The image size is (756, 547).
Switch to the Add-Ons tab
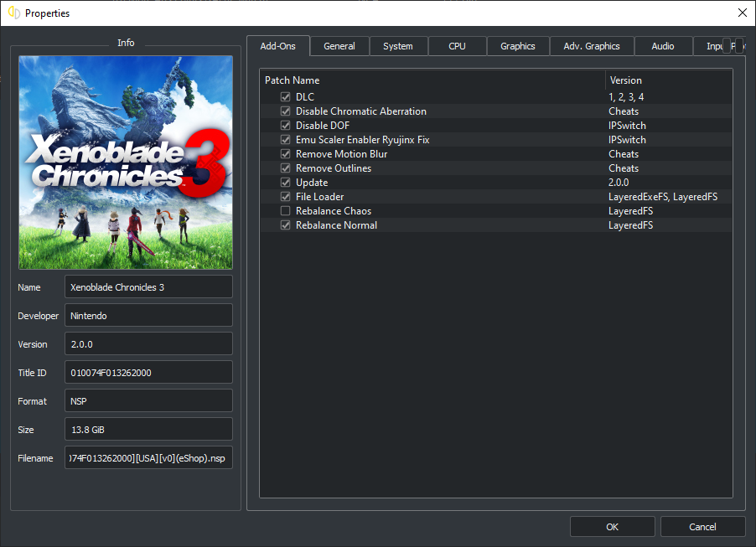[277, 46]
